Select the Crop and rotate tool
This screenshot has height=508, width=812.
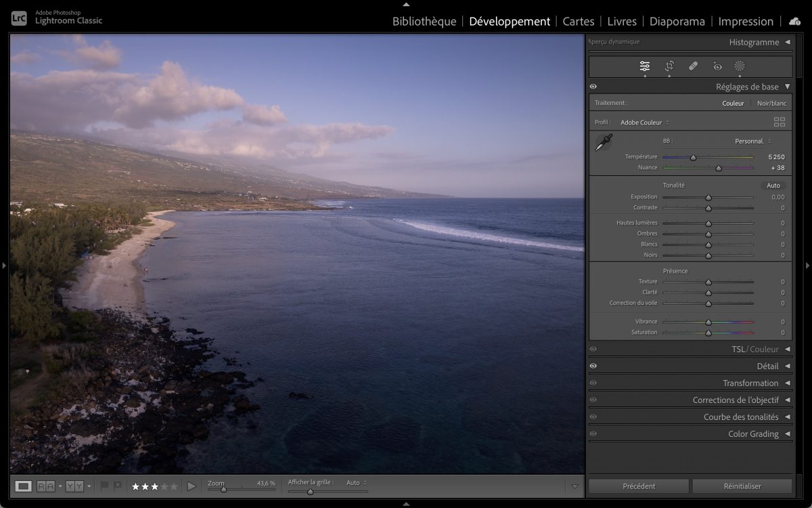coord(669,66)
